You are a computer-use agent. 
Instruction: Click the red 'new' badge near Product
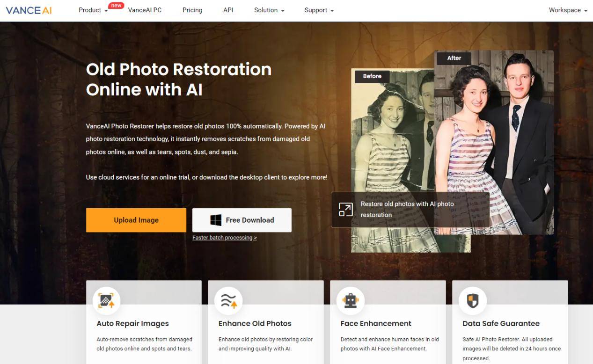coord(116,6)
